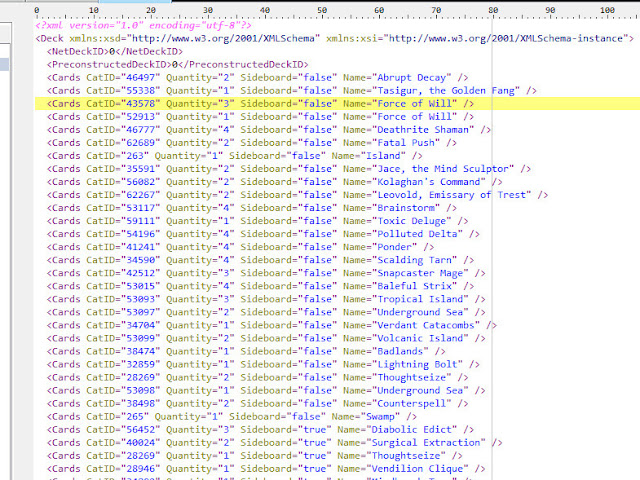The width and height of the screenshot is (640, 480).
Task: Click the PreconstructedDeckID line
Action: pyautogui.click(x=178, y=64)
